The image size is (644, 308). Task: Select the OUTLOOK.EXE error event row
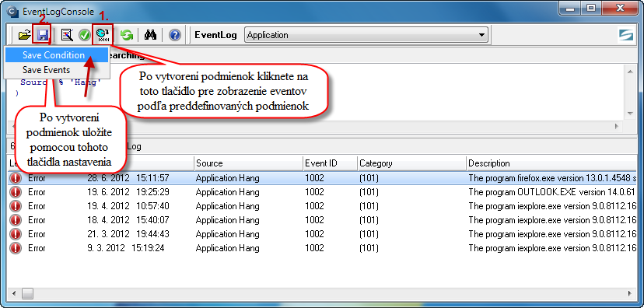pos(323,192)
